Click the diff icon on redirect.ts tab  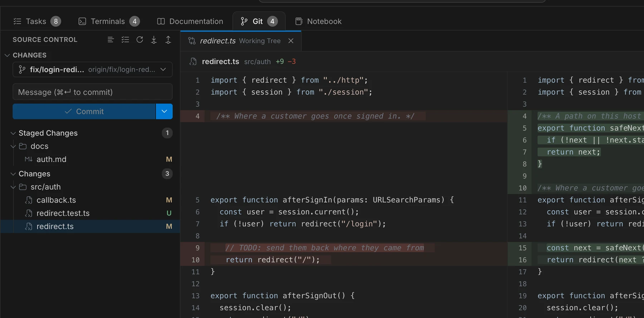click(x=192, y=41)
